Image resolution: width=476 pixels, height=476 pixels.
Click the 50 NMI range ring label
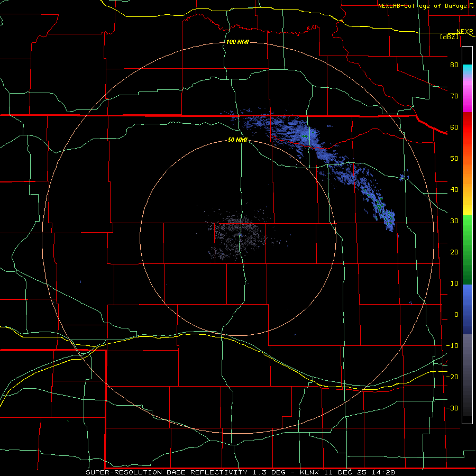(237, 140)
